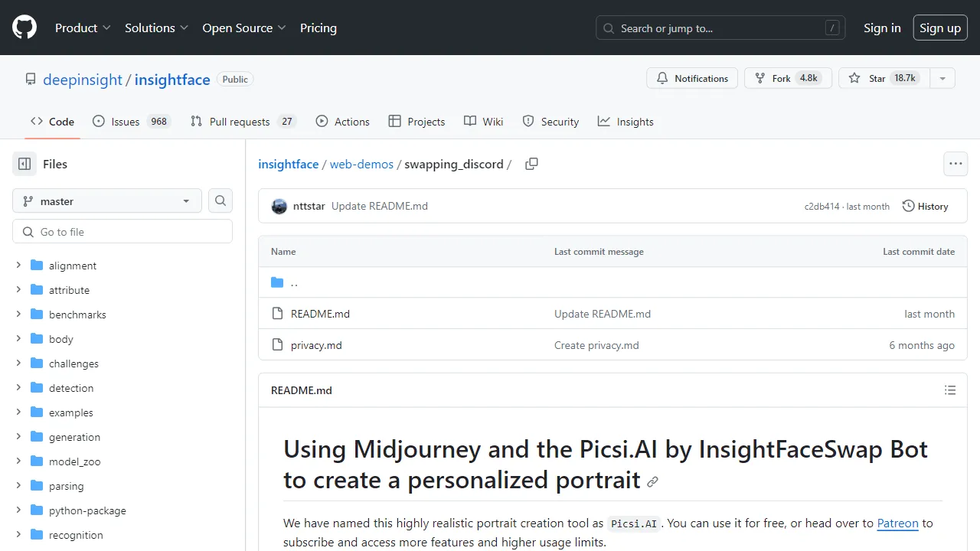Click the Sign up button

(940, 28)
